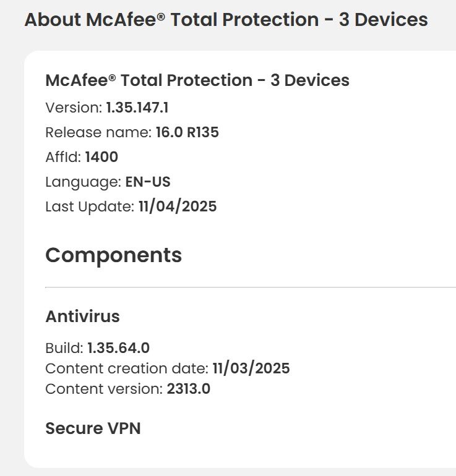Click the Content creation date 11/03/2025

pyautogui.click(x=251, y=369)
